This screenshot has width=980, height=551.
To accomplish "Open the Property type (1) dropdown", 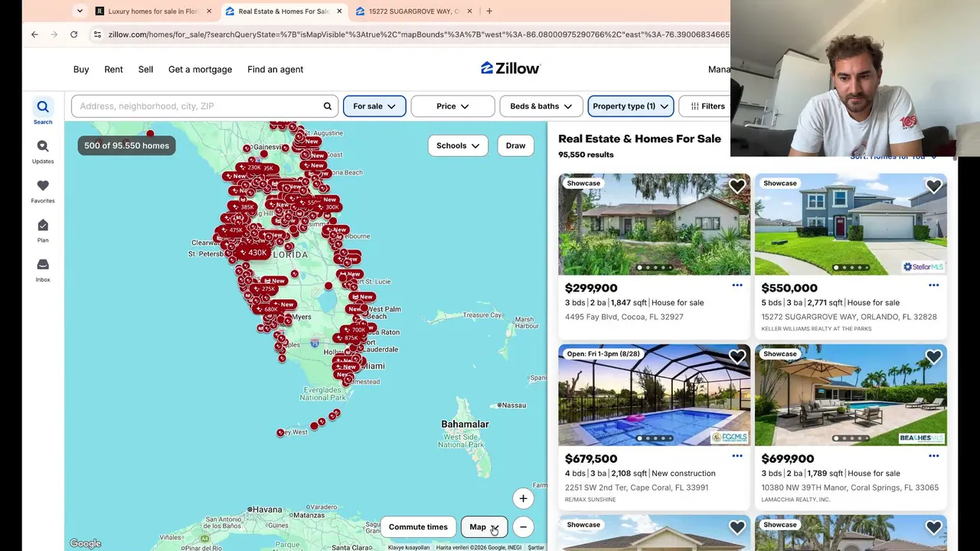I will pos(631,106).
